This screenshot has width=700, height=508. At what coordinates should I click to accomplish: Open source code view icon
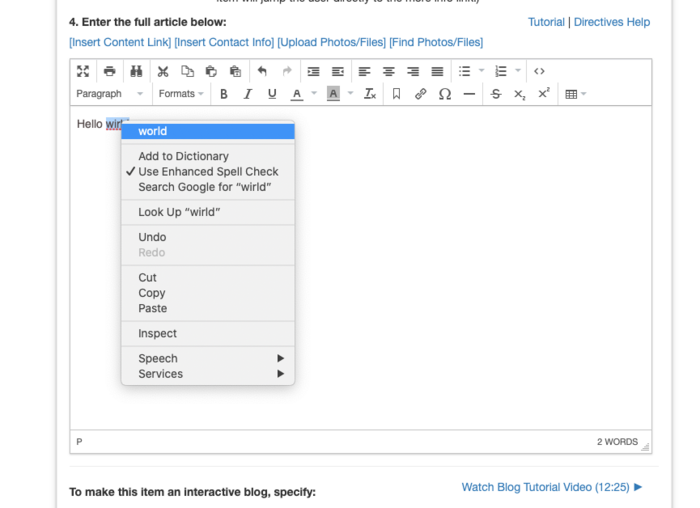pos(539,71)
